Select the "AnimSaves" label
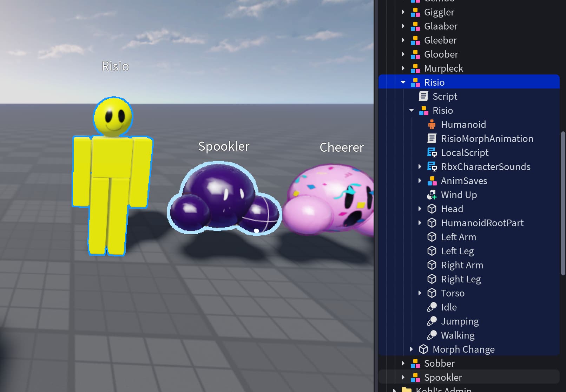Viewport: 566px width, 392px height. coord(464,181)
